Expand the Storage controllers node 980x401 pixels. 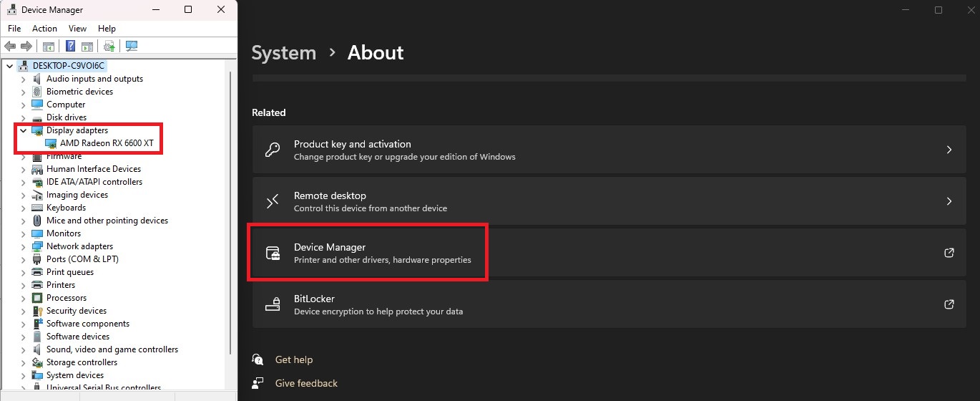(23, 362)
